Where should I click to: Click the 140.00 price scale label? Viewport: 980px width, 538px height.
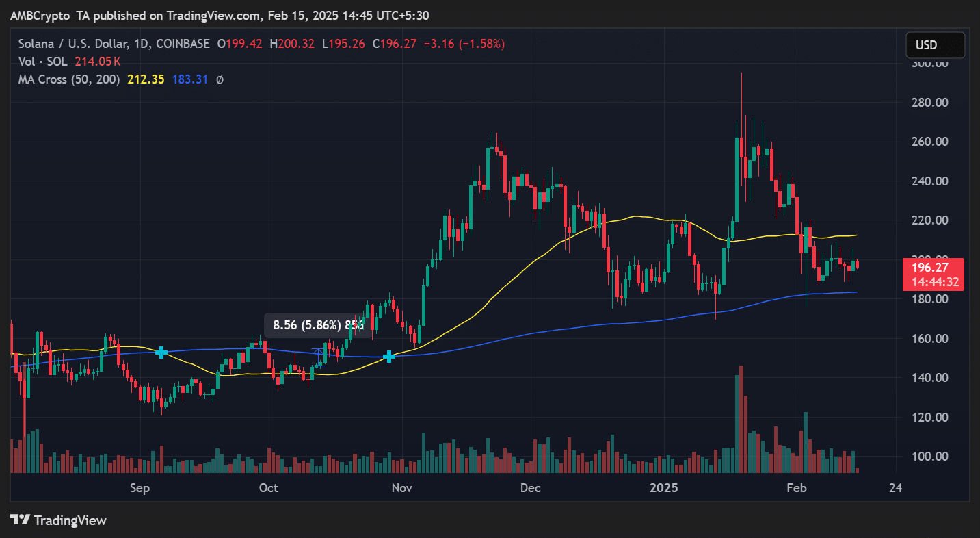(931, 378)
